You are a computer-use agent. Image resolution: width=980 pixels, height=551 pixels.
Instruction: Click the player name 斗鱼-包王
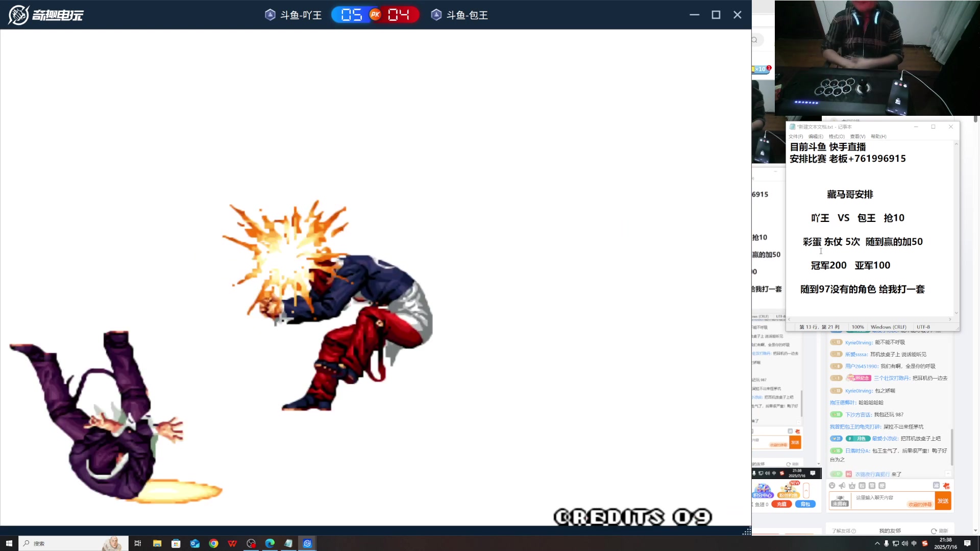(467, 15)
